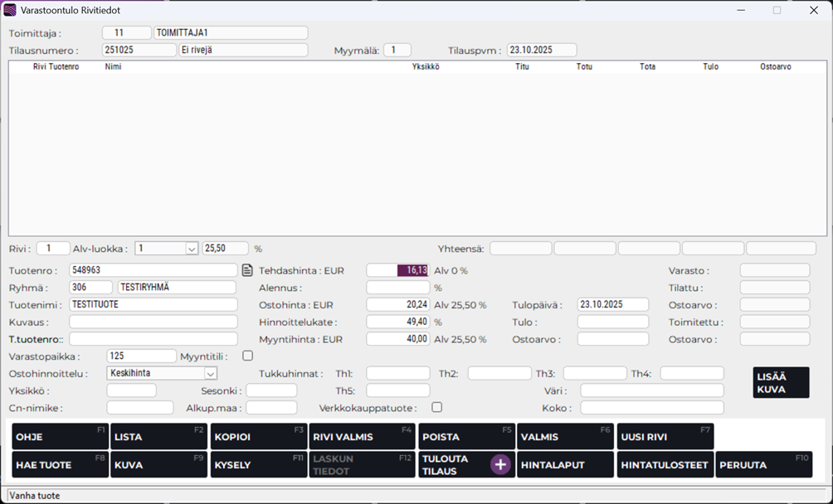The height and width of the screenshot is (504, 833).
Task: Toggle the Verkkokauppatuote checkbox
Action: [436, 407]
